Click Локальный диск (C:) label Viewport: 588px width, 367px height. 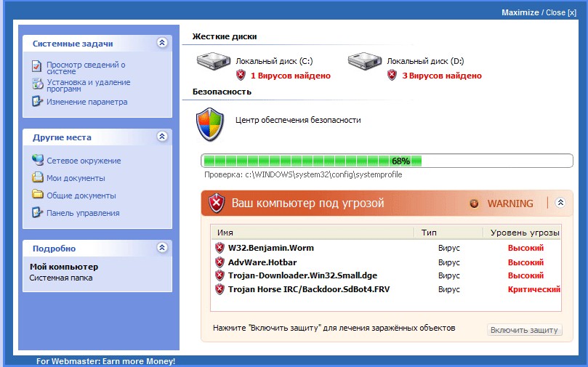(274, 61)
